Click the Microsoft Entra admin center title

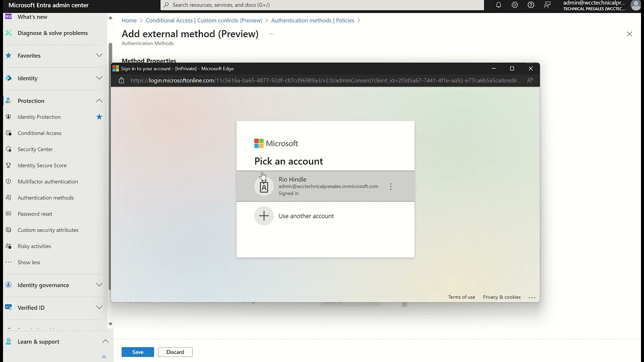coord(48,5)
